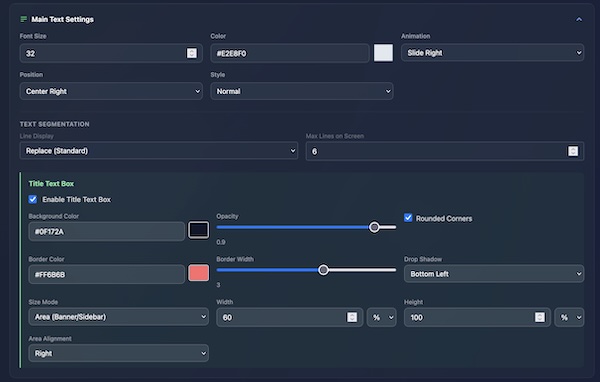Click the Main Text Settings section icon
Image resolution: width=600 pixels, height=382 pixels.
coord(24,19)
